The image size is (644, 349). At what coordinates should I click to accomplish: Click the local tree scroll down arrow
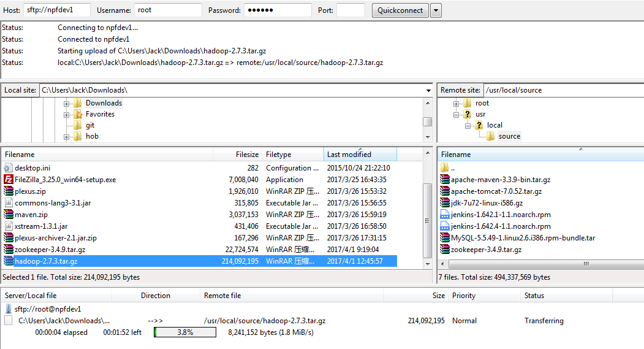click(x=428, y=137)
